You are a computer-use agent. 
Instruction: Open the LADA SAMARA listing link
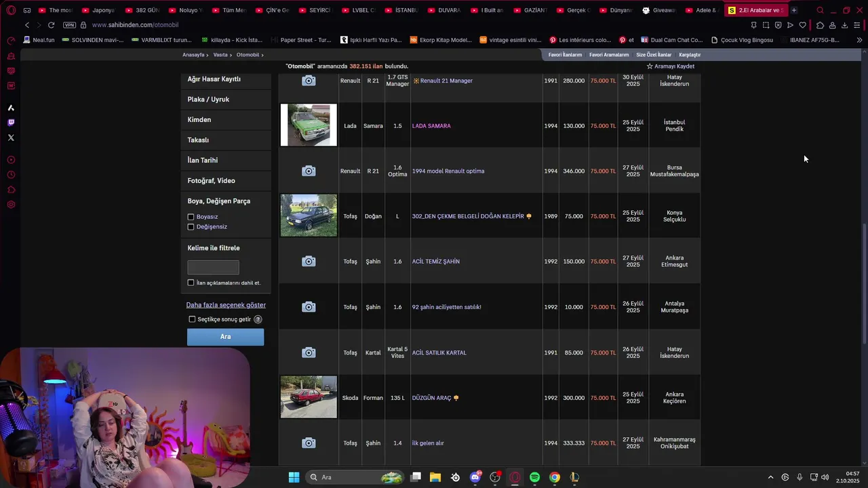pyautogui.click(x=431, y=126)
